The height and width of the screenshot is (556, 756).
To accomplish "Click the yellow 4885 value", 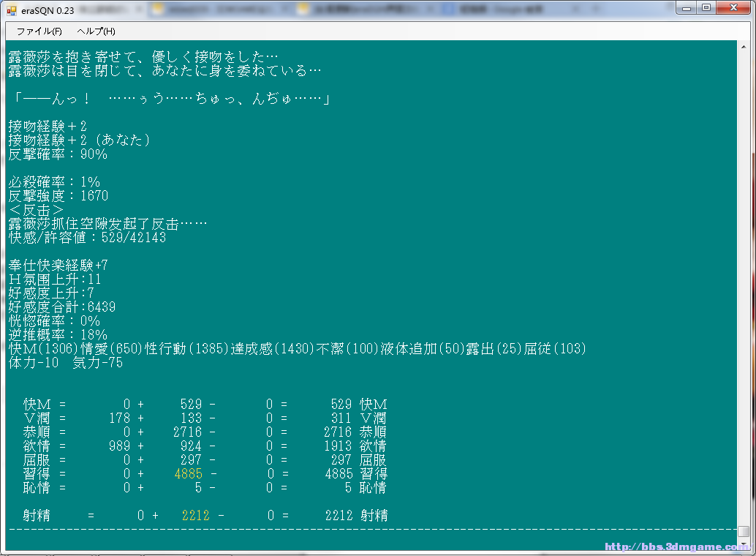I will (x=189, y=474).
